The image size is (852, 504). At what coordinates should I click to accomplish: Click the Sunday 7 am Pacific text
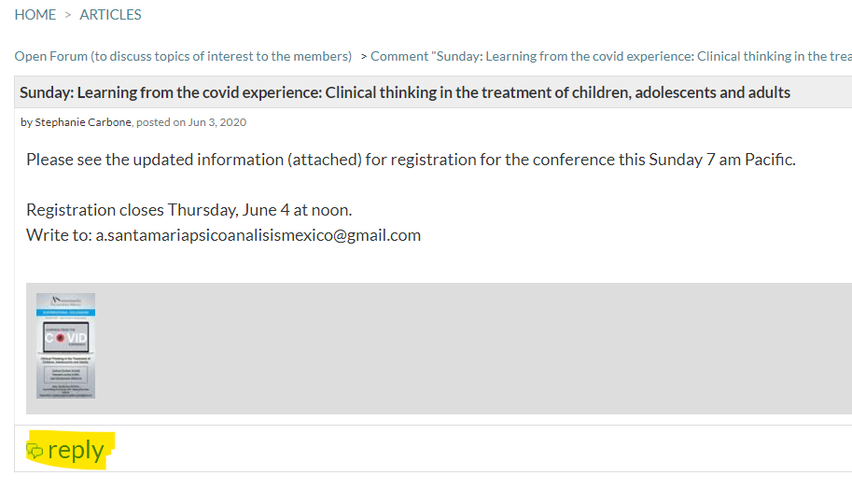722,160
